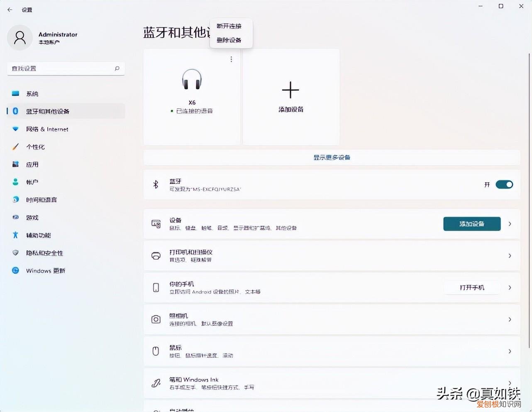
Task: Open 隐私和安全性 in the sidebar
Action: pos(66,253)
